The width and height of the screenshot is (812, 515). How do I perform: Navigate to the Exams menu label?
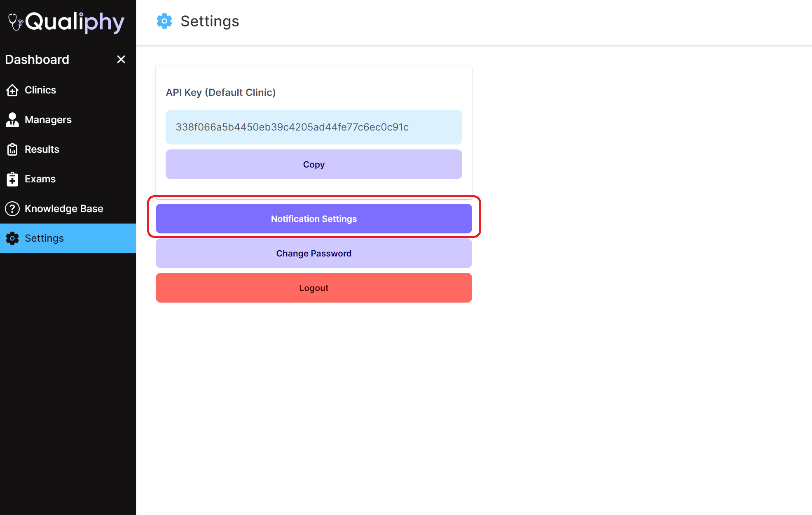pyautogui.click(x=40, y=179)
